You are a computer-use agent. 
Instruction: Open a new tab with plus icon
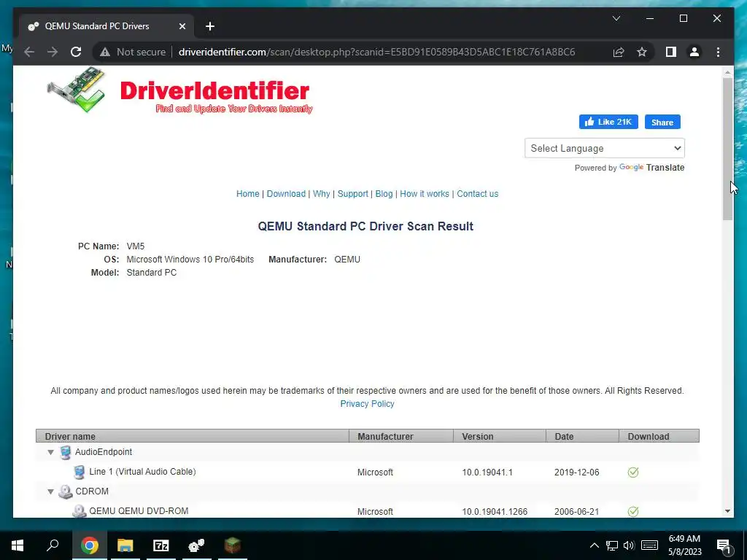pyautogui.click(x=210, y=26)
